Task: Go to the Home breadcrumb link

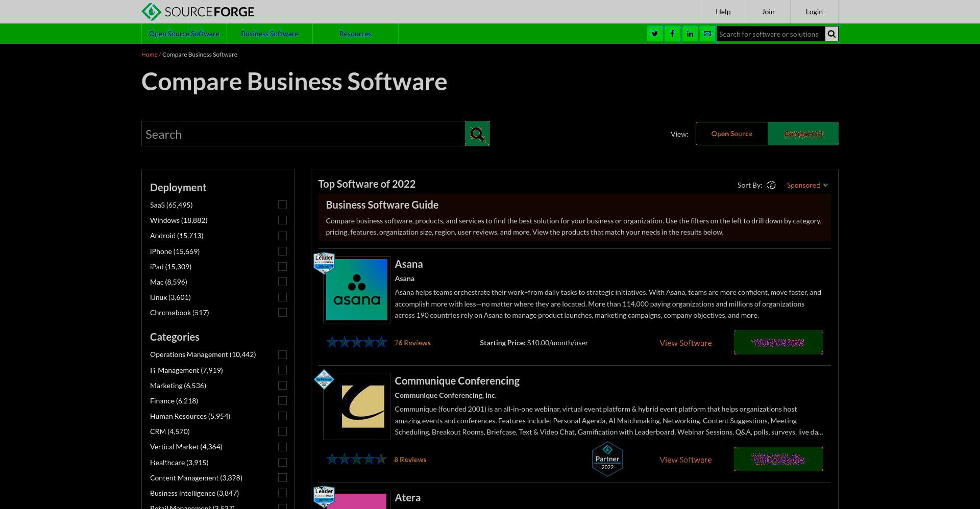Action: coord(150,54)
